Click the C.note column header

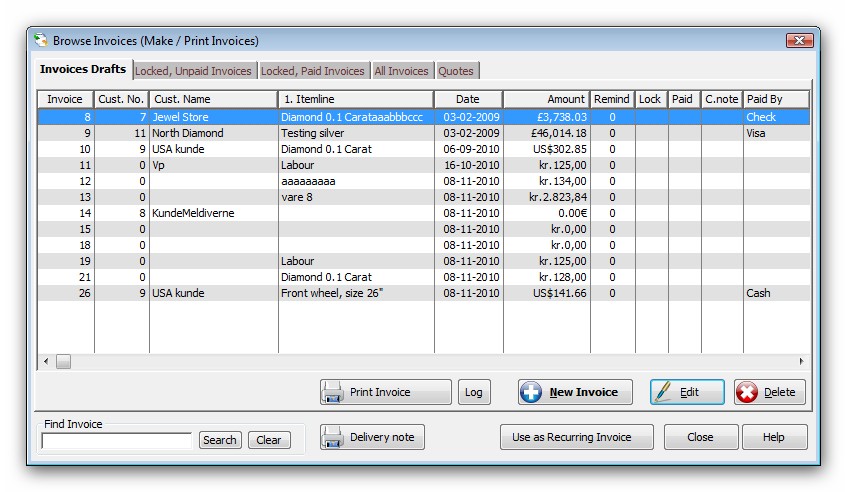(x=722, y=99)
